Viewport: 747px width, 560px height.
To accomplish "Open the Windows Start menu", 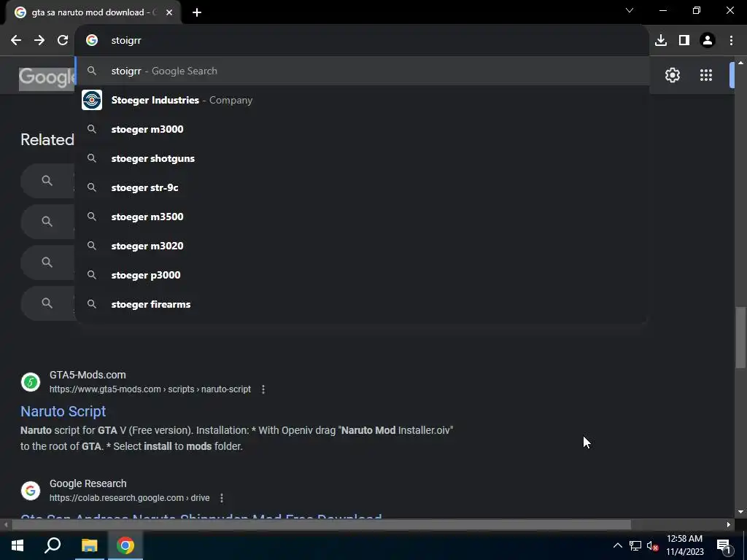I will point(18,545).
